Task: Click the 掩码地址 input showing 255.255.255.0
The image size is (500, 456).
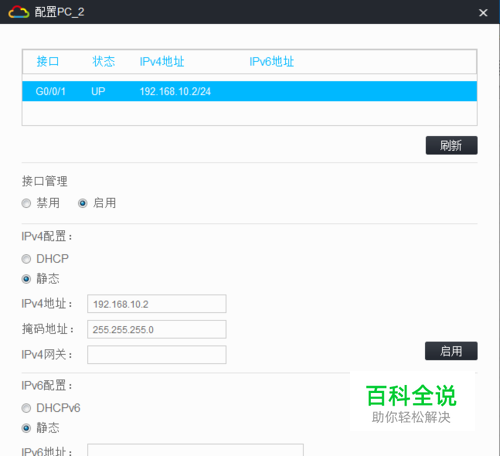Action: coord(157,329)
